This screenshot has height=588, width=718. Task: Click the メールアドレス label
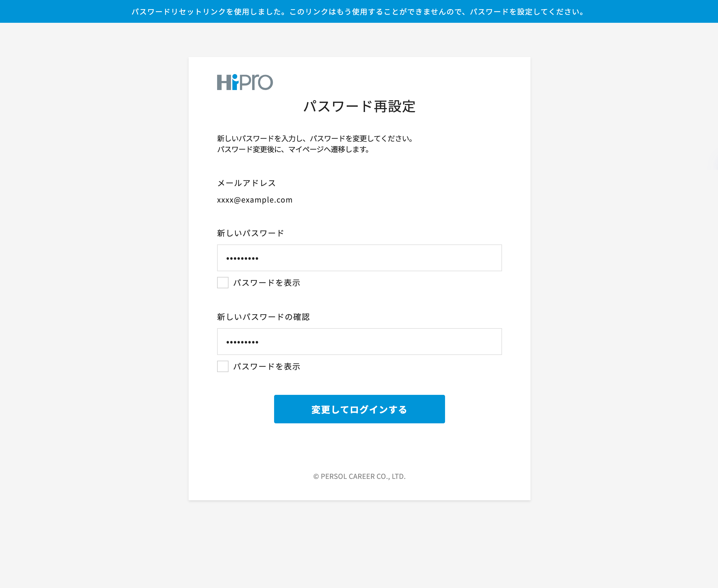[x=246, y=183]
